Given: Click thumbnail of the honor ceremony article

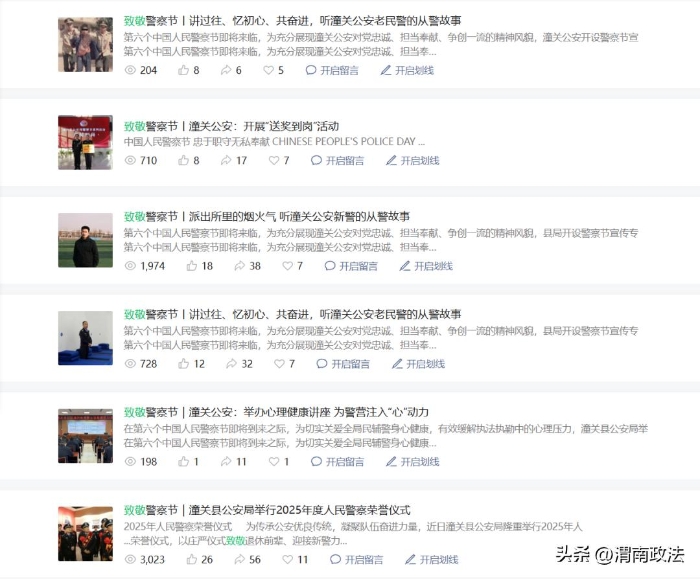Looking at the screenshot, I should (x=85, y=533).
